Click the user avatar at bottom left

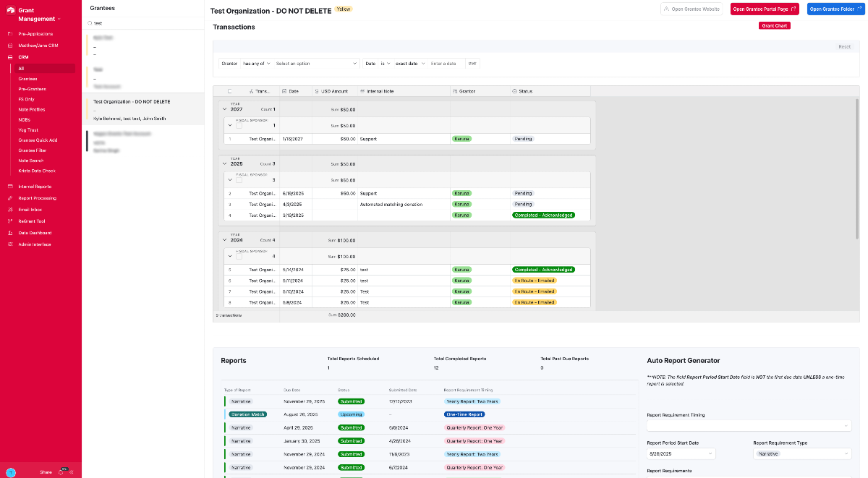[11, 471]
